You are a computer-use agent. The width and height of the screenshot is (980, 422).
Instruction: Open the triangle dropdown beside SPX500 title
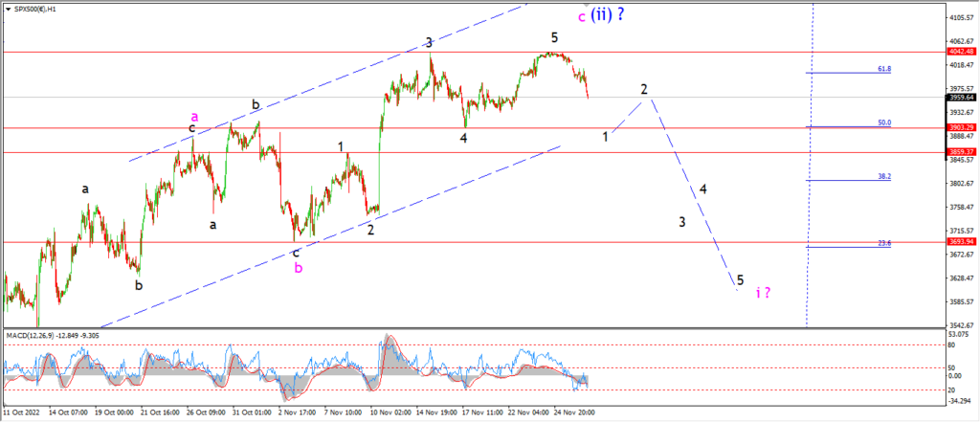click(10, 11)
